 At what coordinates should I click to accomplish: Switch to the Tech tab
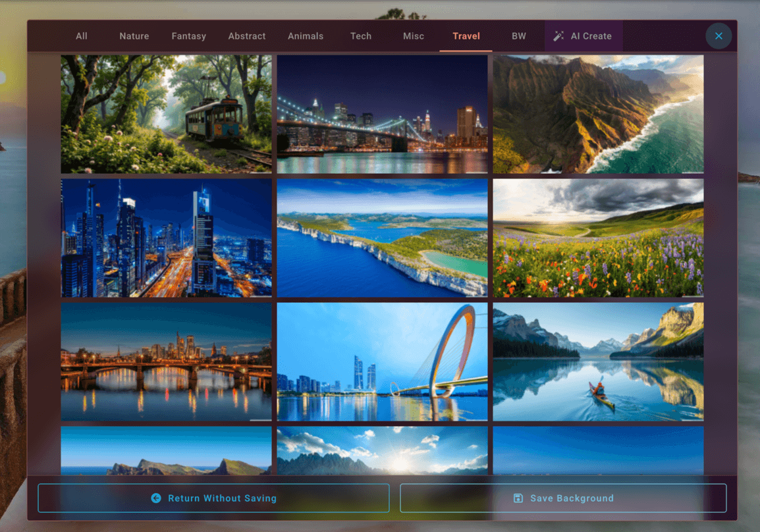(x=361, y=36)
